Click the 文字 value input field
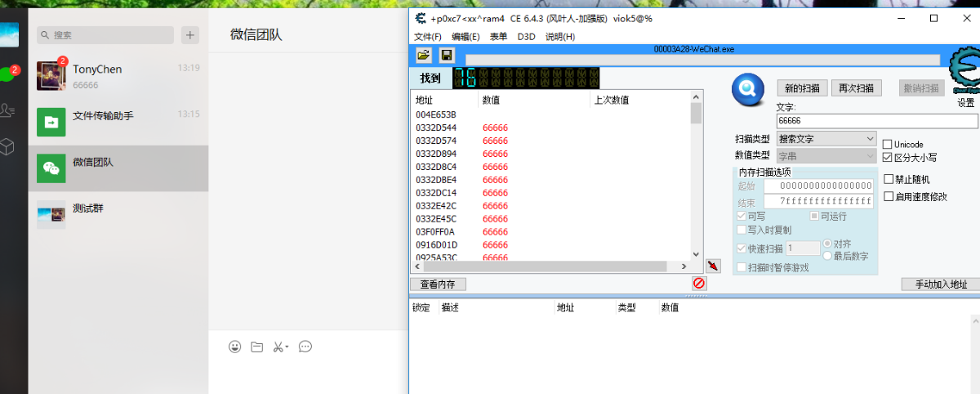The width and height of the screenshot is (980, 394). (x=877, y=121)
